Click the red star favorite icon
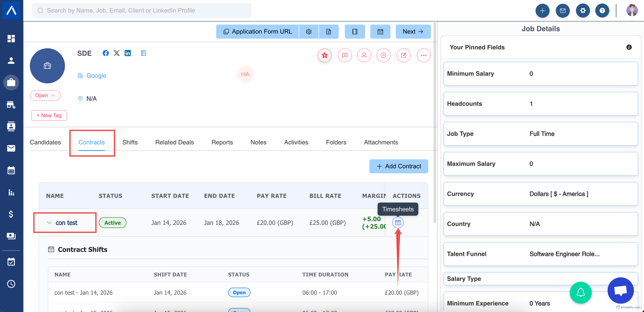The width and height of the screenshot is (644, 312). point(324,55)
